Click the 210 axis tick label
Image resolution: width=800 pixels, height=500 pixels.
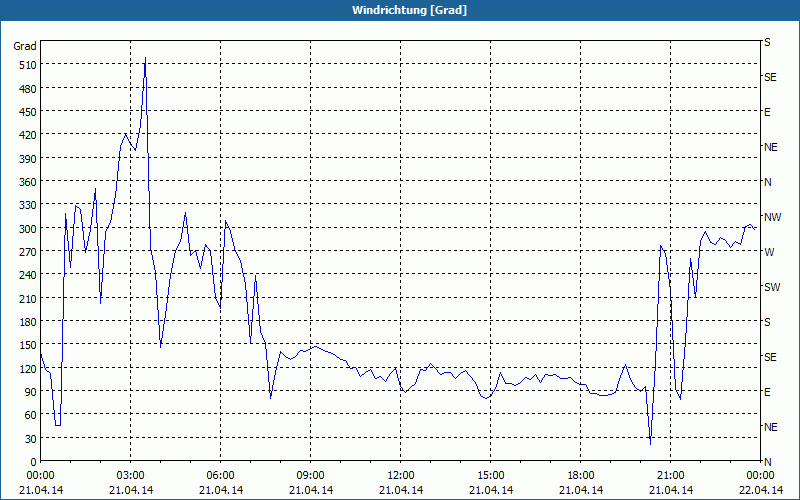pyautogui.click(x=28, y=299)
